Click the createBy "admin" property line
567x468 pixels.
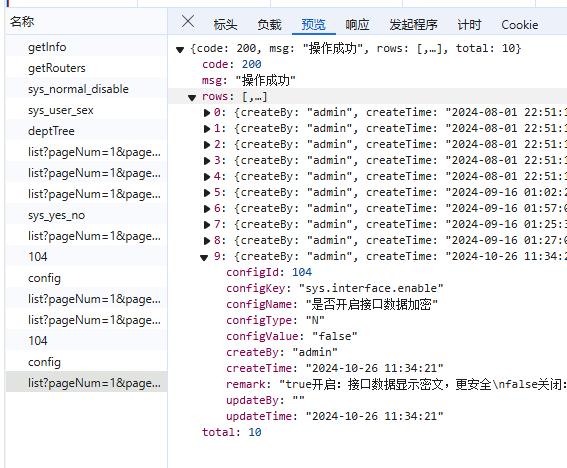click(282, 352)
